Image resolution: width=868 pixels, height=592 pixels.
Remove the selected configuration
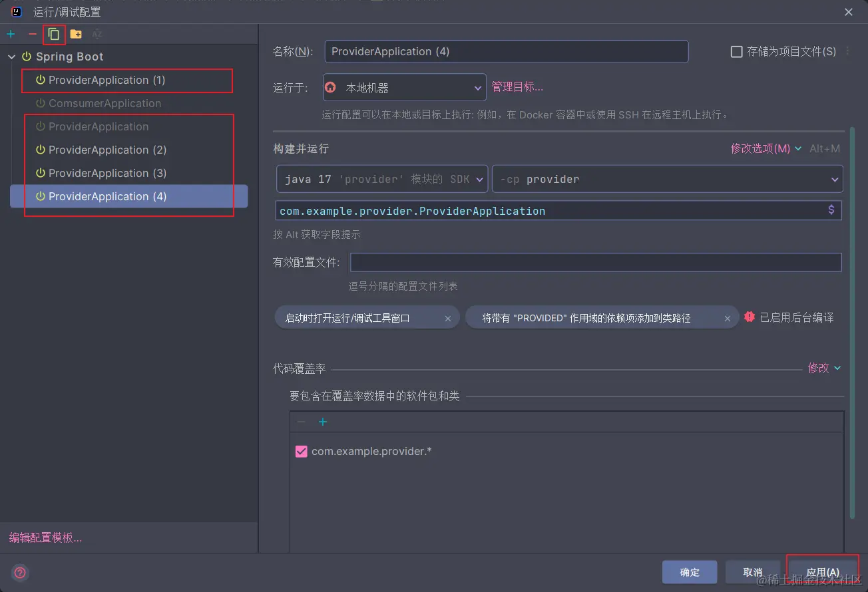point(32,34)
